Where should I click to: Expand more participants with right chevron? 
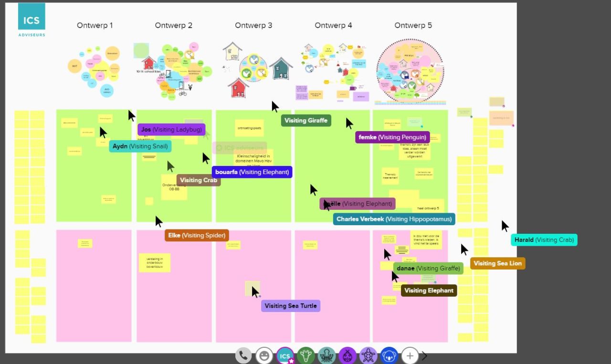point(424,355)
